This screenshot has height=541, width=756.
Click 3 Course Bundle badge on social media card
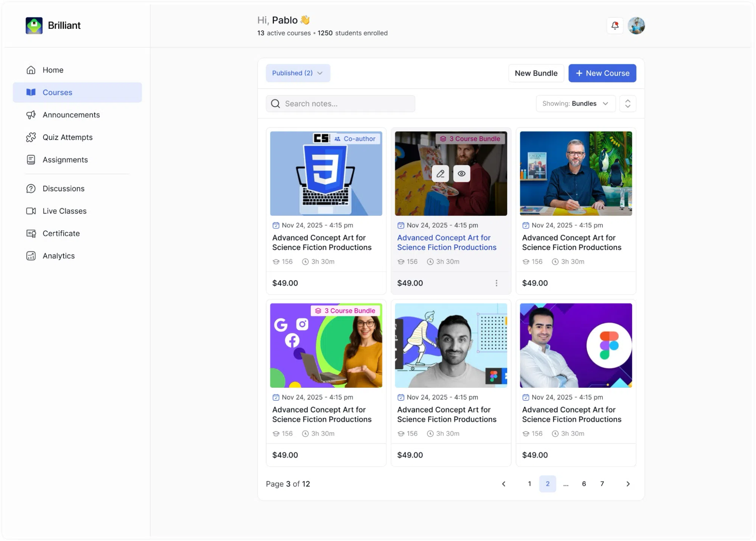[345, 311]
